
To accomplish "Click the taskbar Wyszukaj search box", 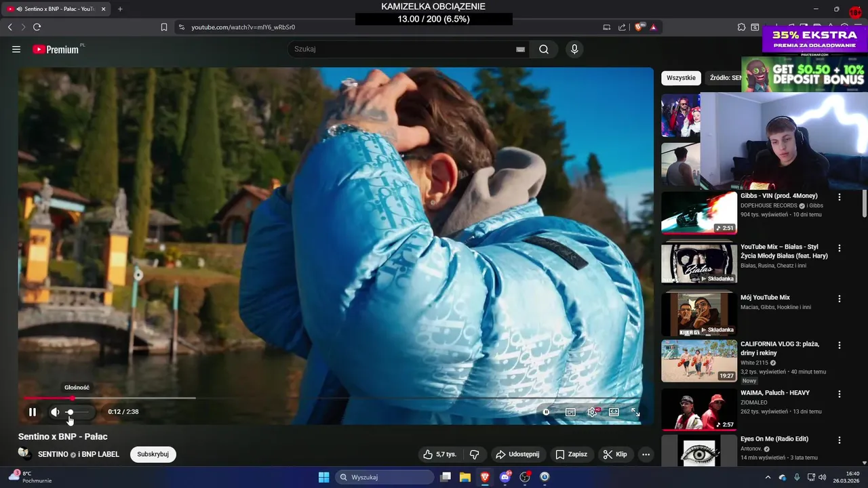I will (x=384, y=477).
